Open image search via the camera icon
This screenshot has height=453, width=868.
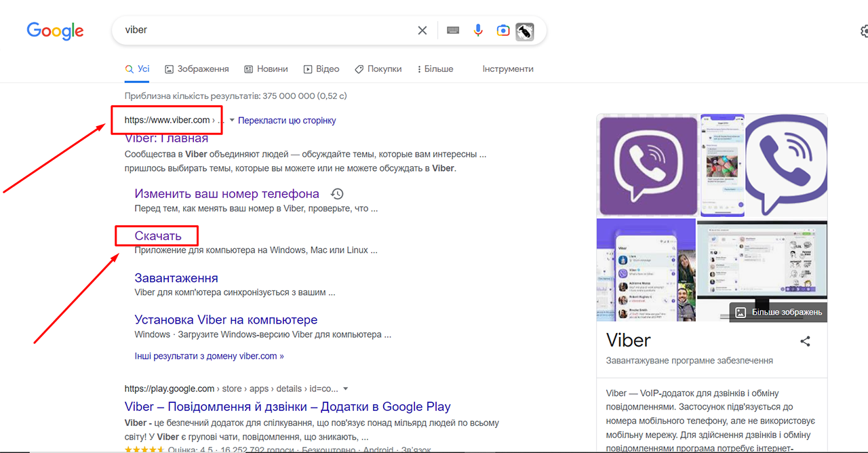click(x=502, y=31)
